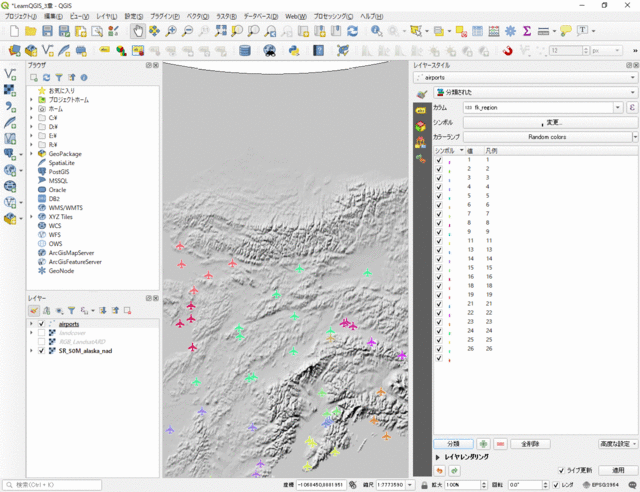Click the Pan Map to Selection icon

[x=154, y=31]
